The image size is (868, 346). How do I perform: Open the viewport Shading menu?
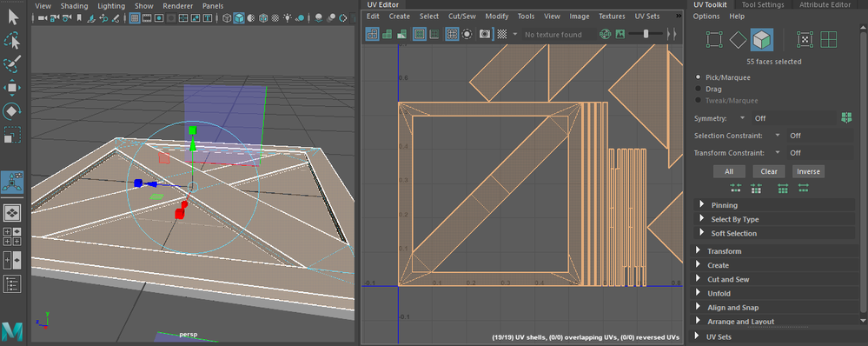pyautogui.click(x=74, y=6)
